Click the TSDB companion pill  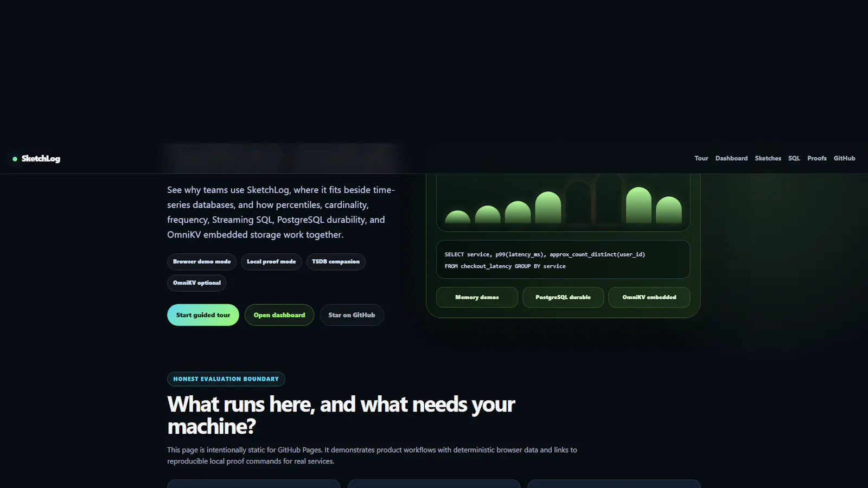click(336, 261)
